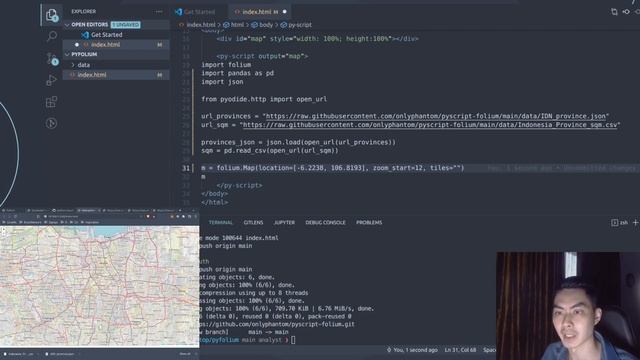Open the TERMINAL panel tab
The image size is (640, 360).
tap(221, 222)
